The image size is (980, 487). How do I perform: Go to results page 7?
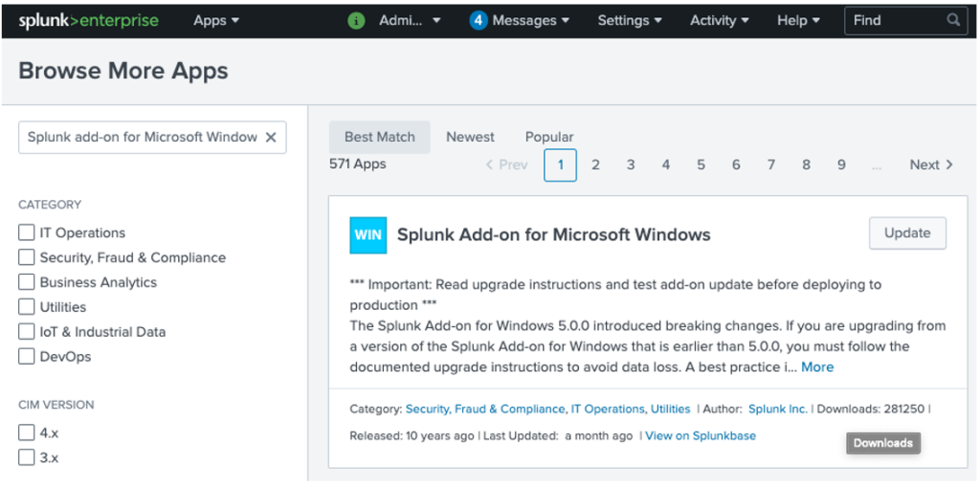[x=771, y=165]
